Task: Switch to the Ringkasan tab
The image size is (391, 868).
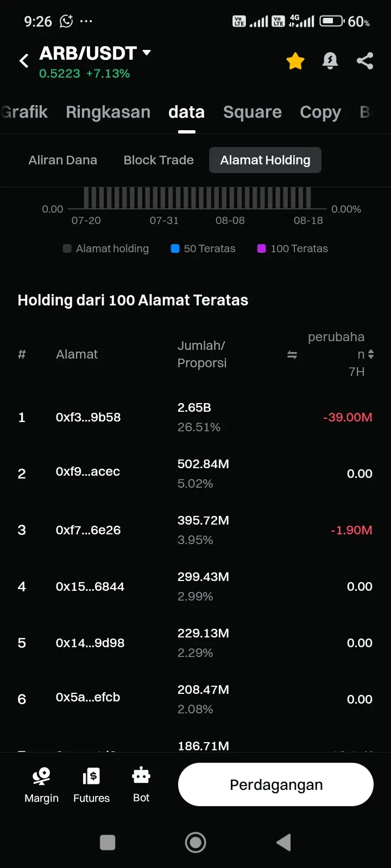Action: pos(108,112)
